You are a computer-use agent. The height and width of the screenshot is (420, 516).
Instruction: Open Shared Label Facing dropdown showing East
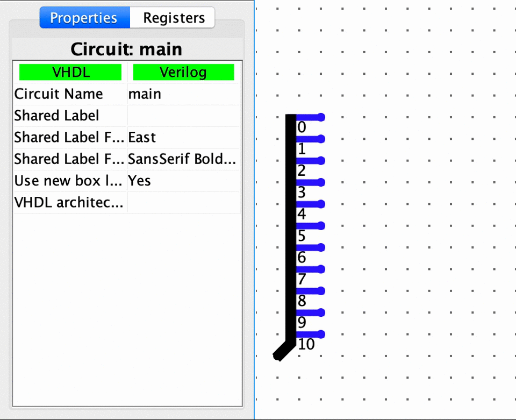[x=183, y=138]
